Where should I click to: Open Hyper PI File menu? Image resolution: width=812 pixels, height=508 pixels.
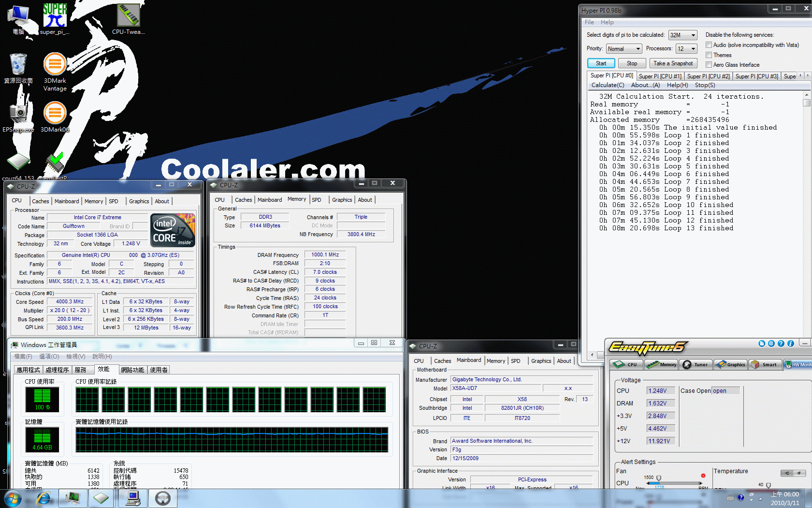[x=589, y=22]
